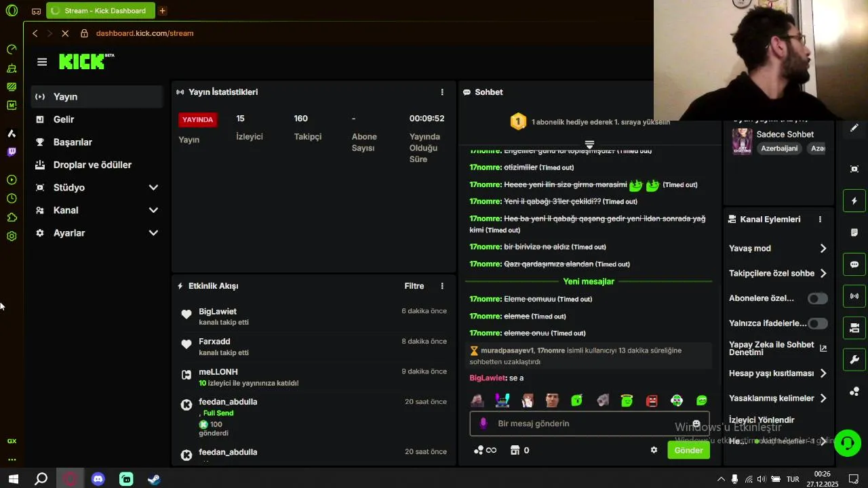Open Steam from the Windows taskbar
Screen dimensions: 868x488
click(154, 479)
